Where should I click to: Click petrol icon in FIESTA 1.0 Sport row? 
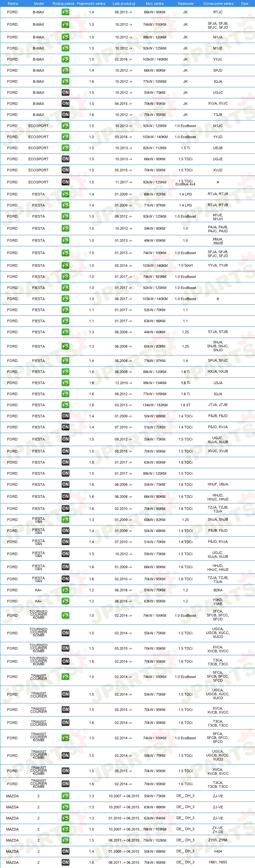tap(66, 266)
